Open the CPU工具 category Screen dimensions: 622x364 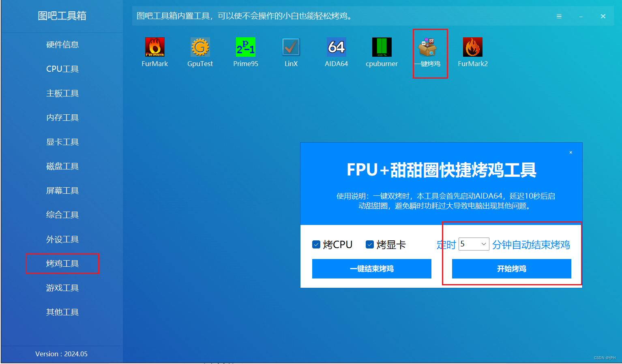click(x=62, y=69)
